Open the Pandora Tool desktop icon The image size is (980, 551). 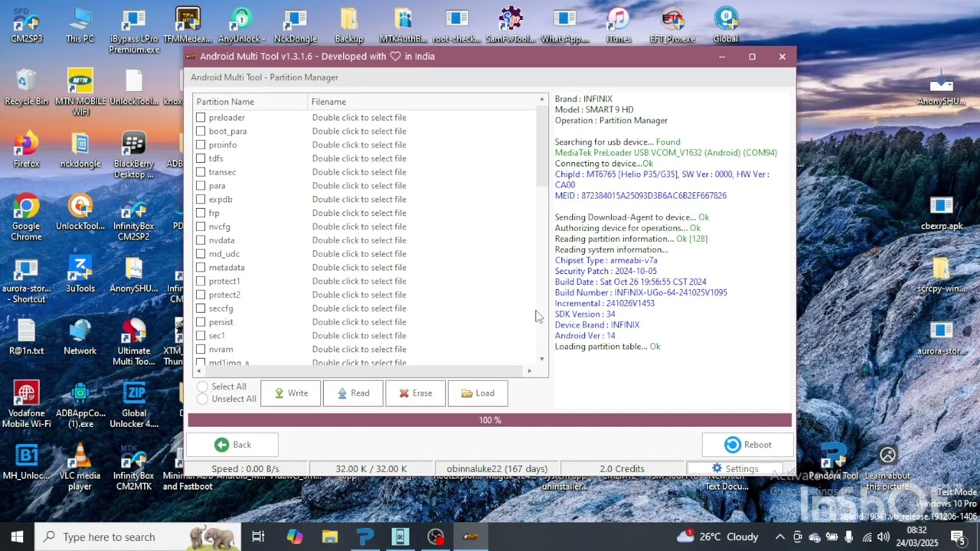pos(834,462)
